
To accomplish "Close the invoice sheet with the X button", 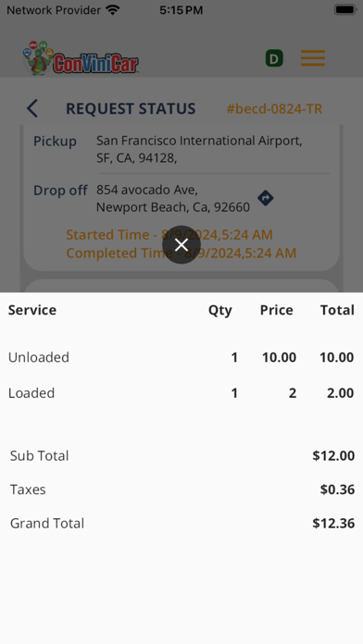I will click(181, 245).
